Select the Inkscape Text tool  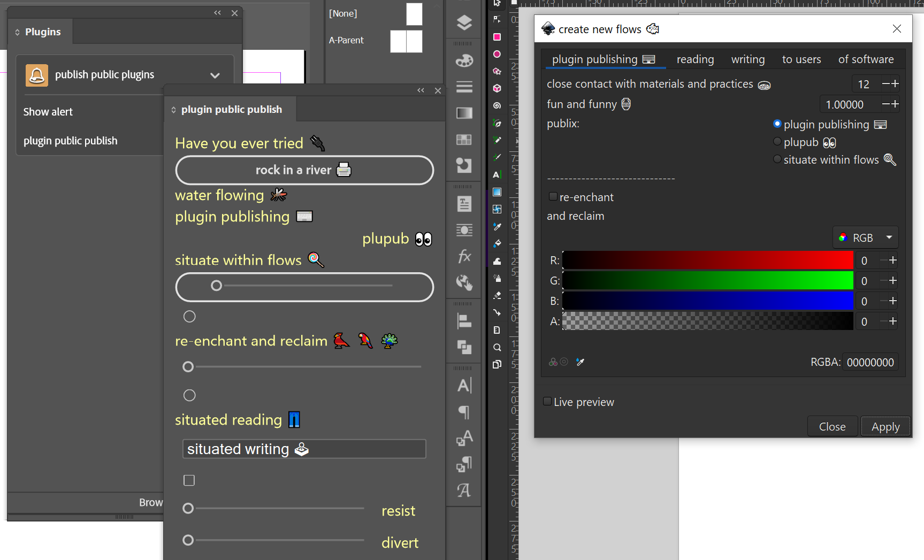coord(497,174)
